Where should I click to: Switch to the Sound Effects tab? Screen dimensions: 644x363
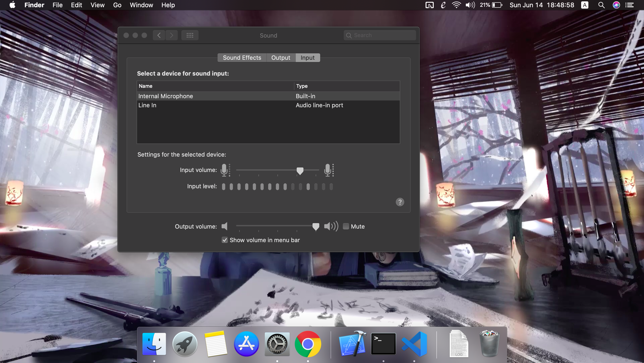(241, 57)
